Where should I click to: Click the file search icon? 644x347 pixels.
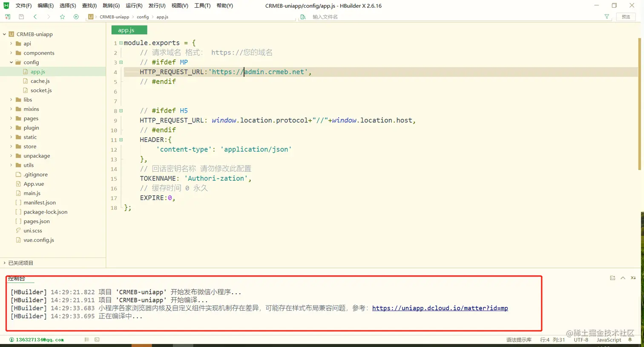[303, 17]
